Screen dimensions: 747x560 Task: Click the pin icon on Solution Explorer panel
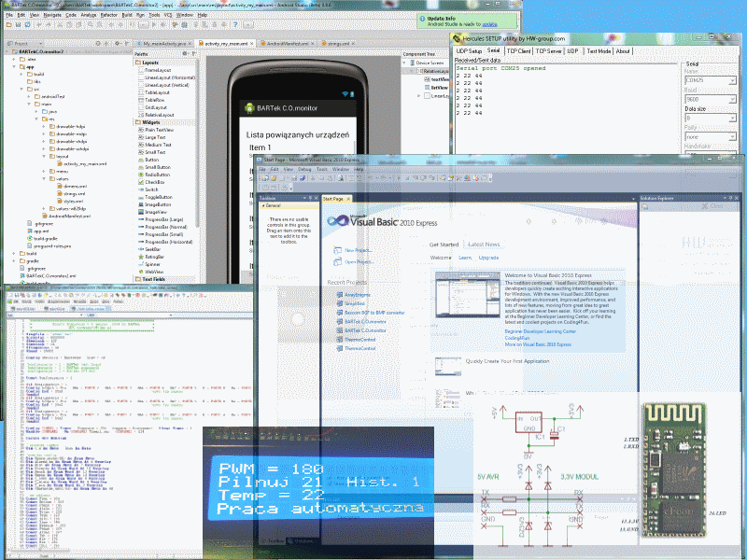(x=731, y=198)
